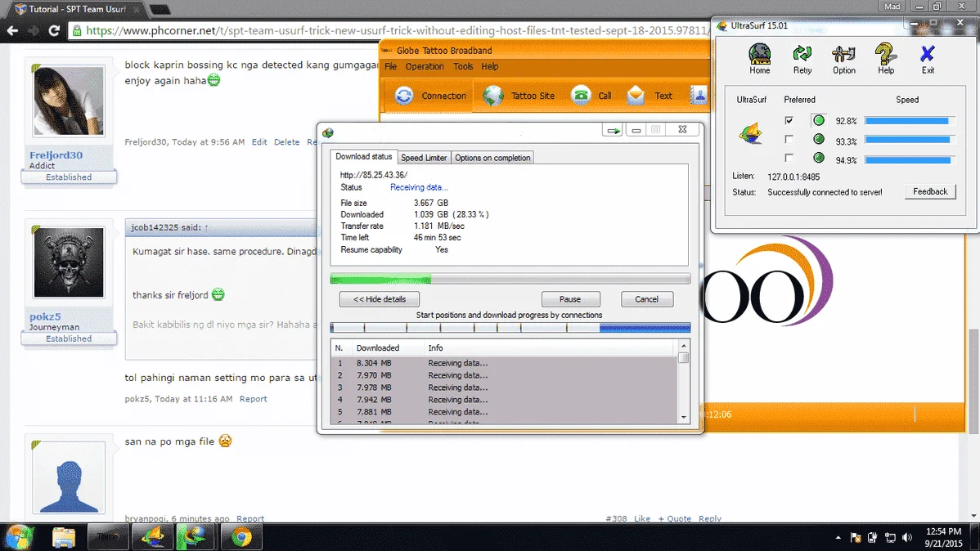The image size is (980, 551).
Task: Click + Quote on post #308
Action: [674, 518]
